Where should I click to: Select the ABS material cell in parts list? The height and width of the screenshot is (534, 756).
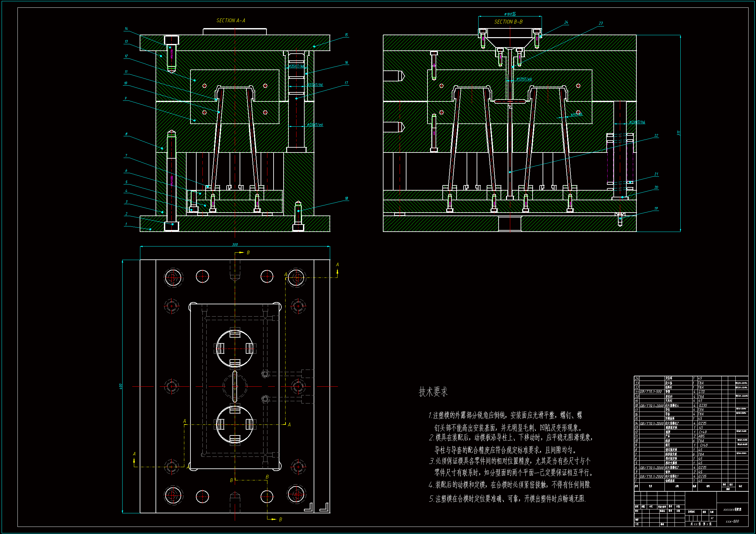pyautogui.click(x=701, y=436)
